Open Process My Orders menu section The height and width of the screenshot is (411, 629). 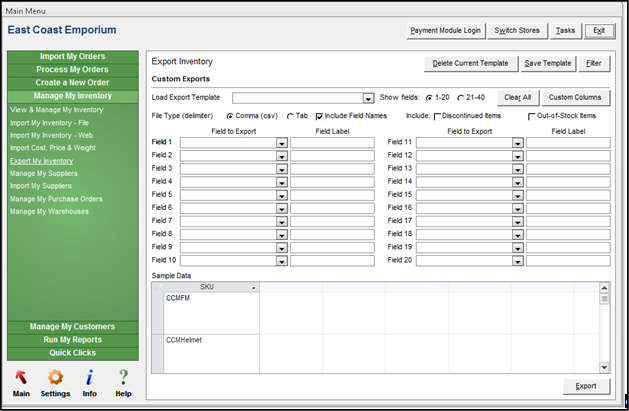[73, 70]
